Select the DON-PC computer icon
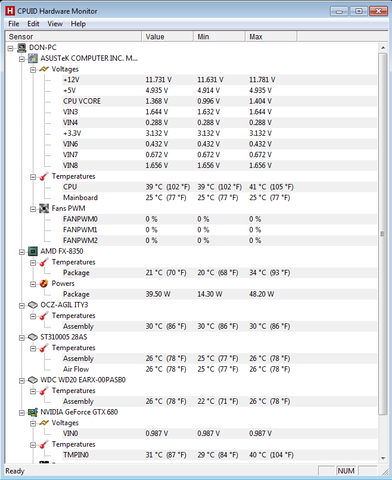Screen dimensions: 392x480 pyautogui.click(x=22, y=48)
